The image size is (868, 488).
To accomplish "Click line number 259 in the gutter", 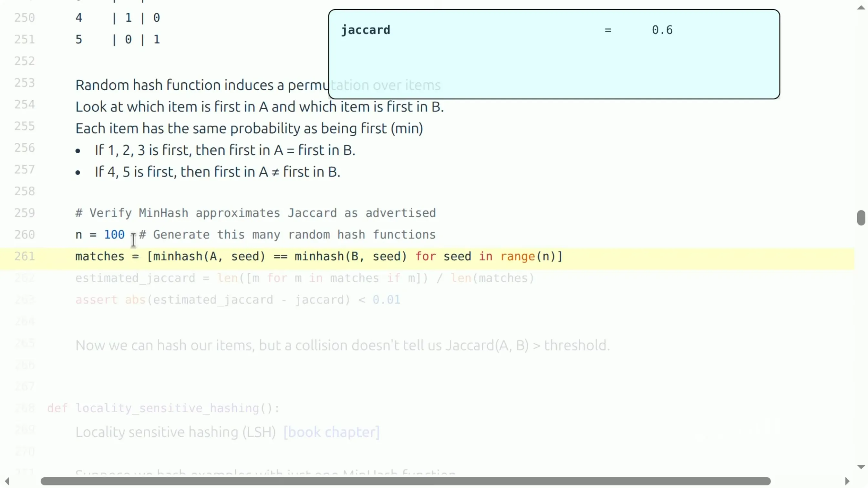I will (25, 213).
